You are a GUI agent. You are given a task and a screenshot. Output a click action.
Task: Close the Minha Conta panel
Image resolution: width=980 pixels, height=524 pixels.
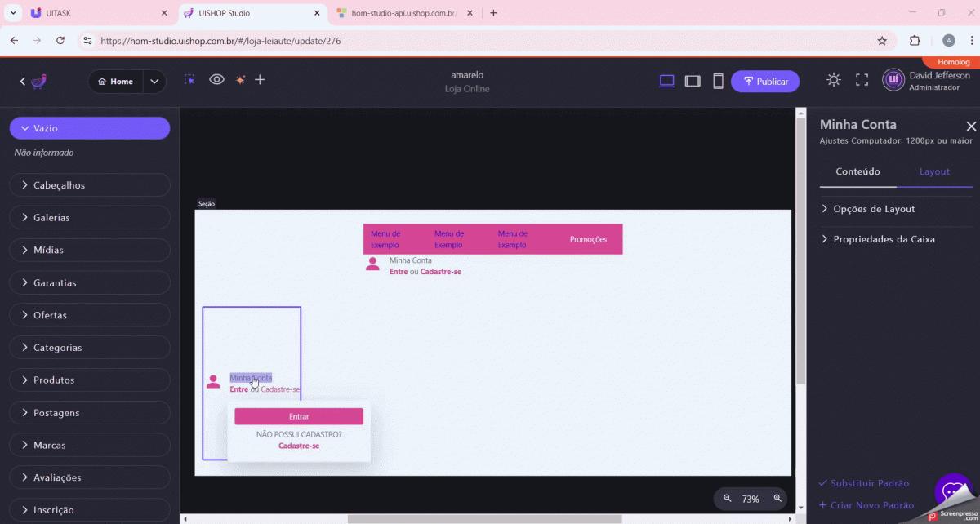point(971,127)
